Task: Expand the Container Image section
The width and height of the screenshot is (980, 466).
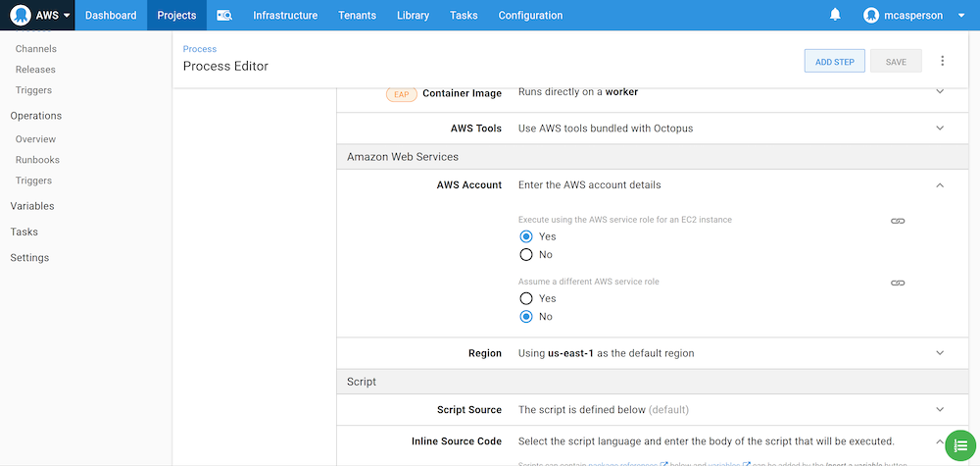Action: [940, 92]
